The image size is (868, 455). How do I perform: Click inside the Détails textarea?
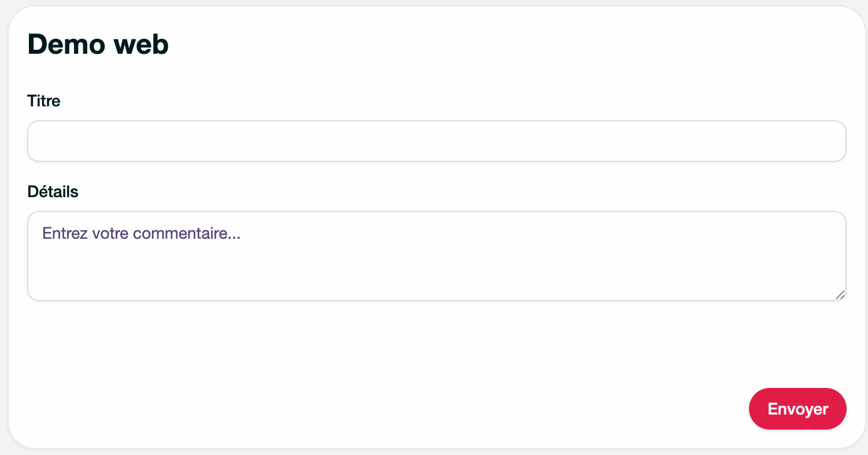(x=437, y=256)
